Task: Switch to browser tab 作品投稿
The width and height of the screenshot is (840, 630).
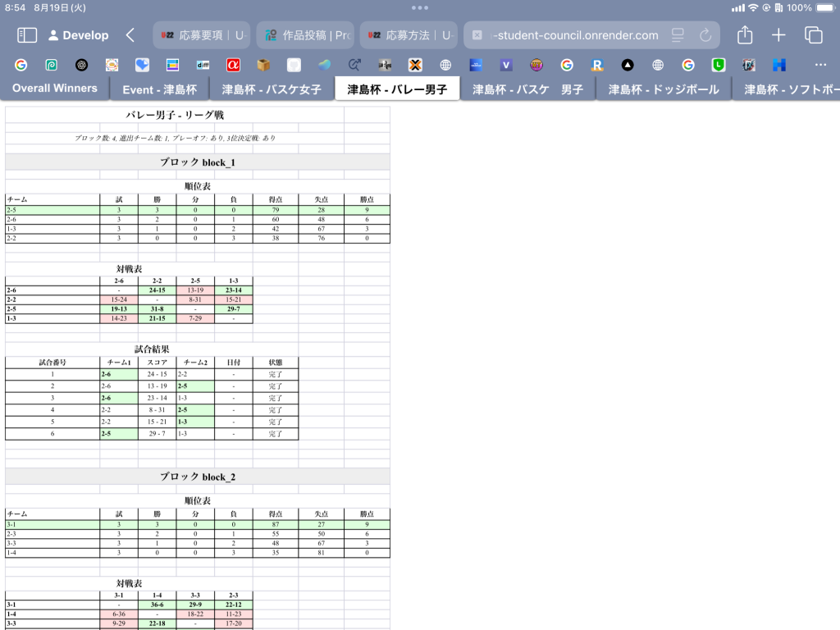Action: (306, 35)
